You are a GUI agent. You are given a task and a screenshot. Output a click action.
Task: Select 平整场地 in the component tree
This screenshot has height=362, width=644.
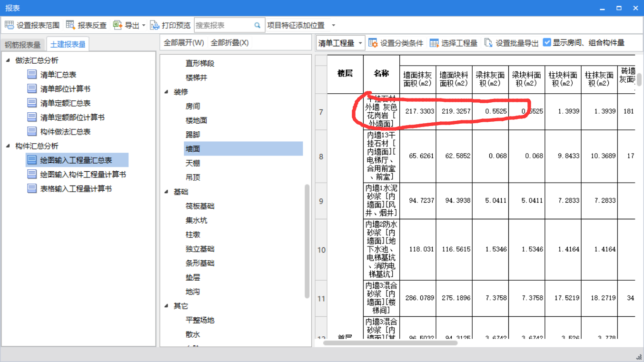[x=200, y=320]
